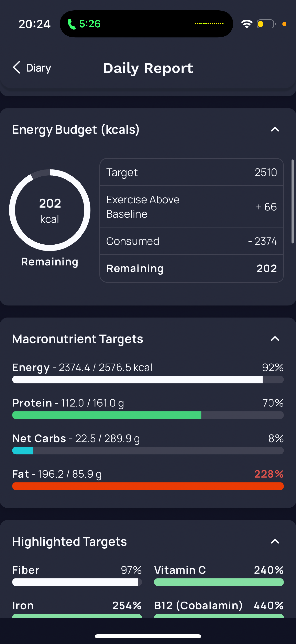The height and width of the screenshot is (644, 296).
Task: Collapse the Macronutrient Targets section
Action: click(x=275, y=339)
